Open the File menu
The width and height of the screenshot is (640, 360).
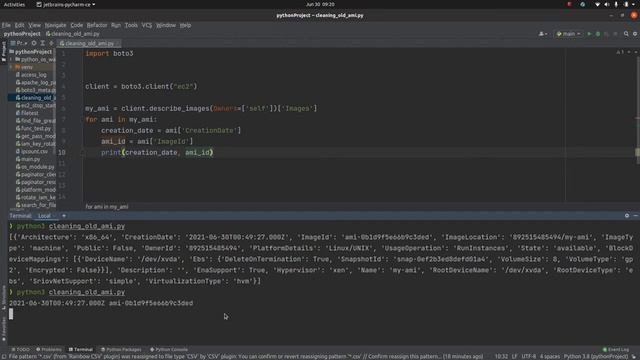(6, 25)
